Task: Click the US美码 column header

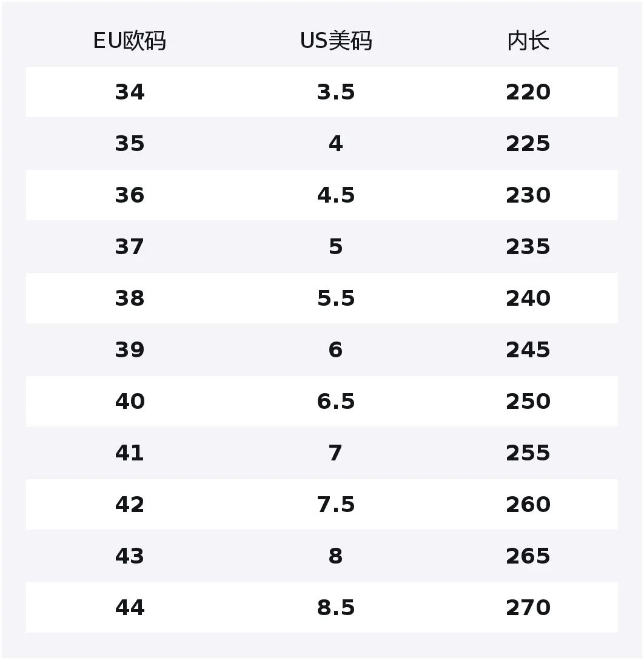Action: (336, 41)
